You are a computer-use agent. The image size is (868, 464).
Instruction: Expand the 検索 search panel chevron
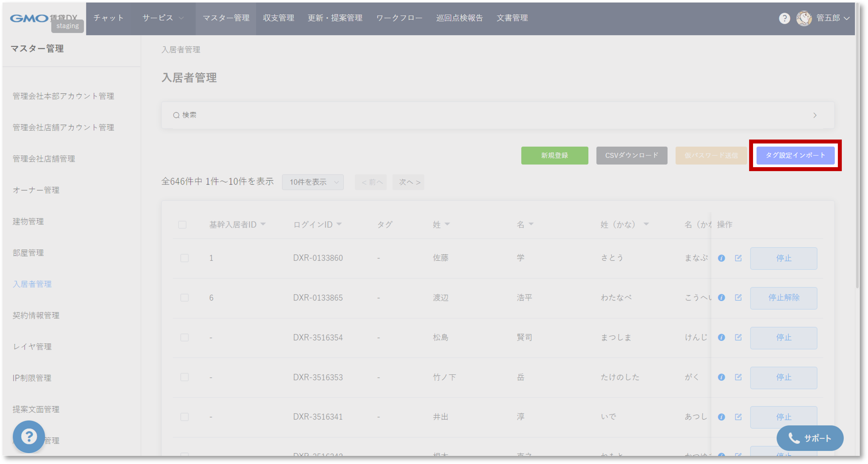coord(814,115)
